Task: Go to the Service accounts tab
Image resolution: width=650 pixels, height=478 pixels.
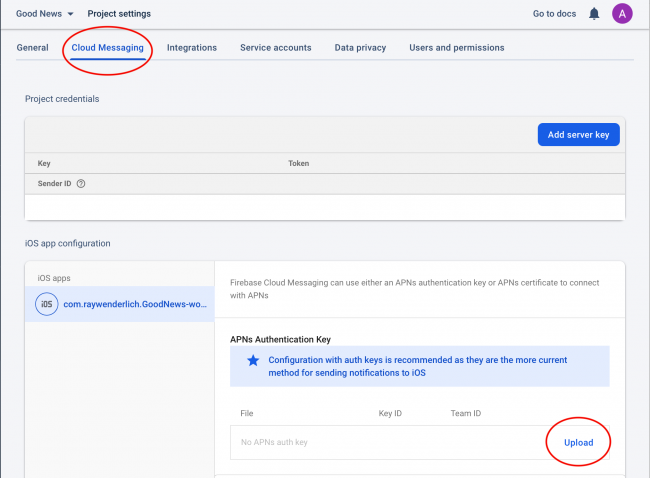Action: [275, 47]
